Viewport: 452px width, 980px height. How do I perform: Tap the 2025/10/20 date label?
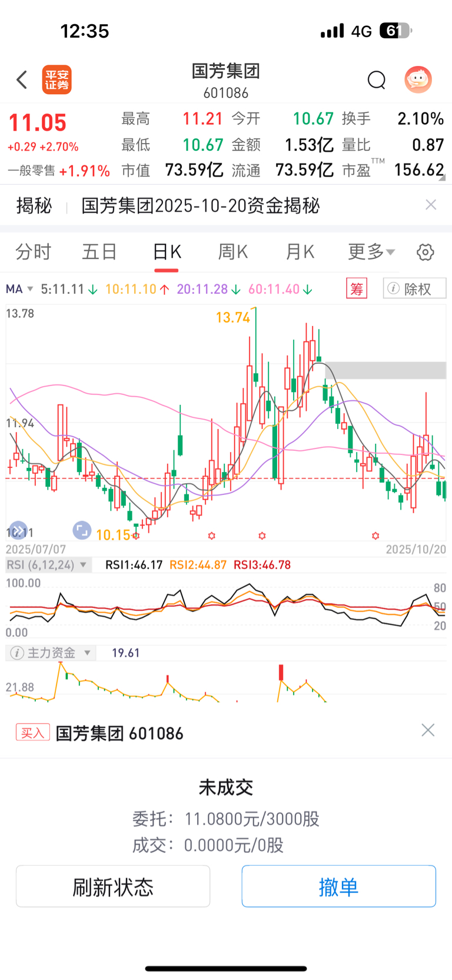click(x=416, y=549)
